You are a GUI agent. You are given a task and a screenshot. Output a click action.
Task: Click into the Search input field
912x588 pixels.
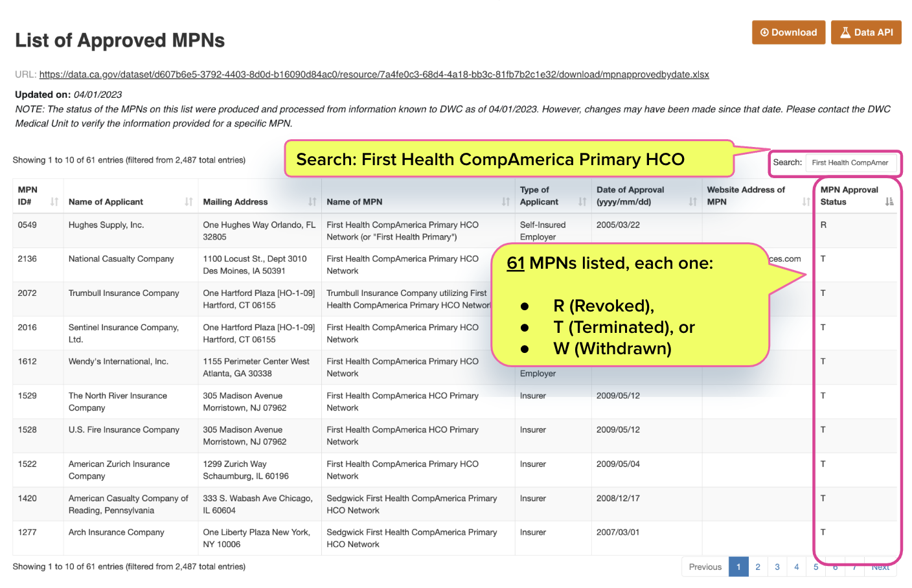[851, 163]
